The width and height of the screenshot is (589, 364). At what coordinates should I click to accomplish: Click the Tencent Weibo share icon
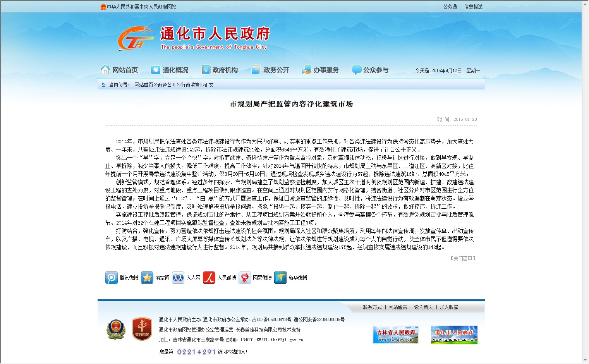(x=112, y=278)
